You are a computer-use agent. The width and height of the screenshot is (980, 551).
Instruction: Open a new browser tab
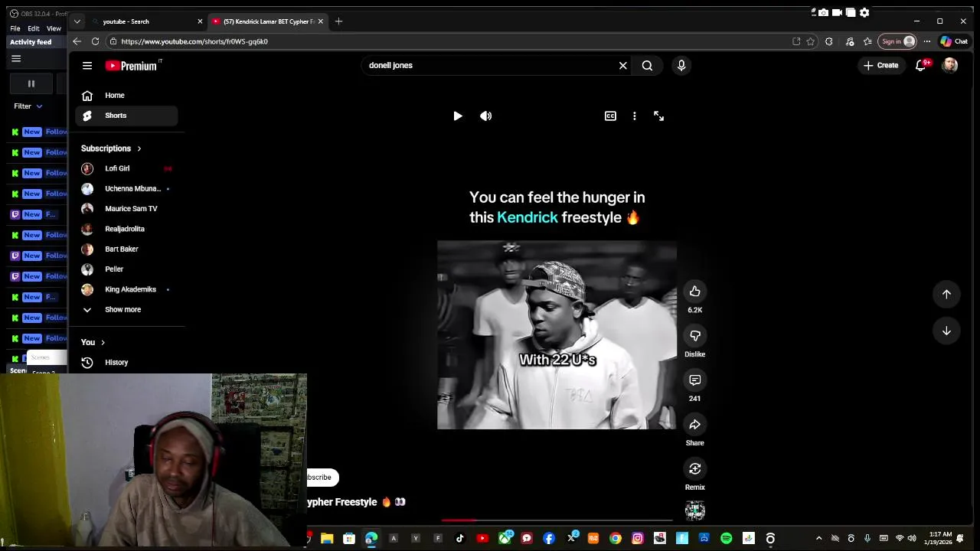click(x=338, y=21)
